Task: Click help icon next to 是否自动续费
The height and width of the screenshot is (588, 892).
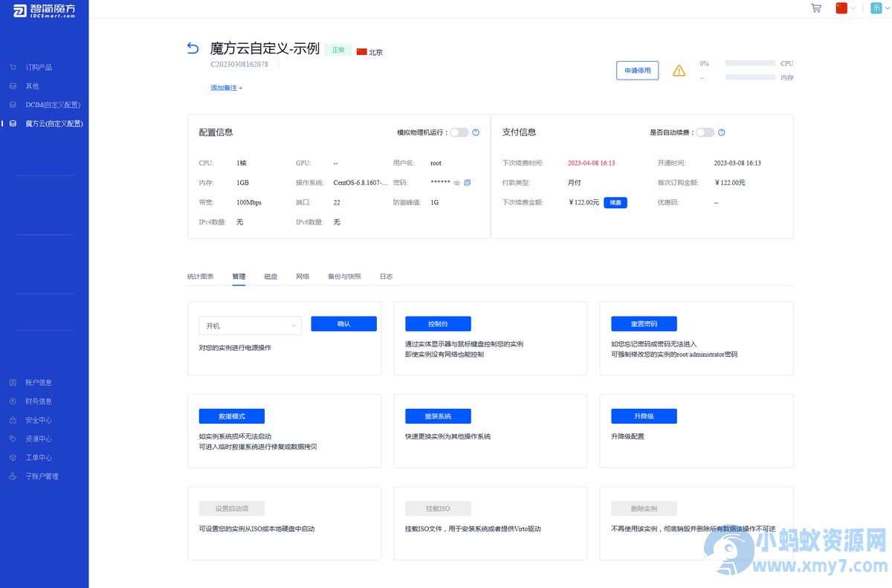Action: [x=721, y=133]
